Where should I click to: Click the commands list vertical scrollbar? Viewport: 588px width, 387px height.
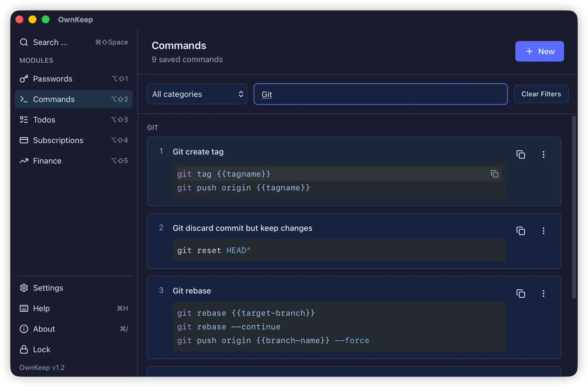tap(574, 207)
